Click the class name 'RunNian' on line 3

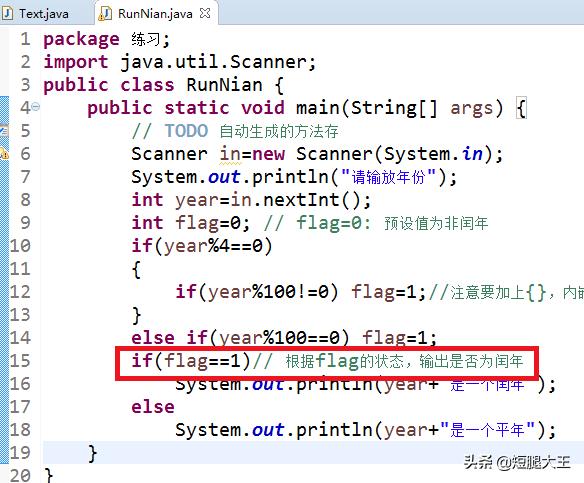pyautogui.click(x=224, y=85)
